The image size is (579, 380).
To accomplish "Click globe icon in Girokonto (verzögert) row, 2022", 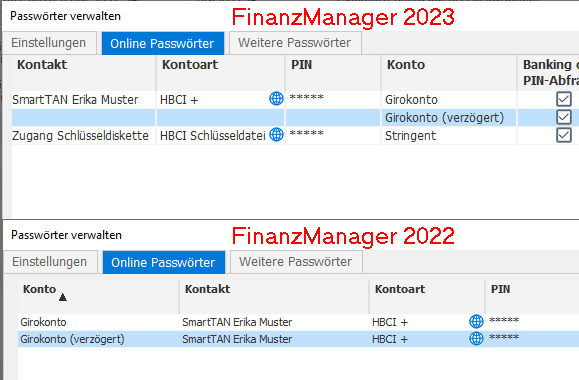I will 476,338.
